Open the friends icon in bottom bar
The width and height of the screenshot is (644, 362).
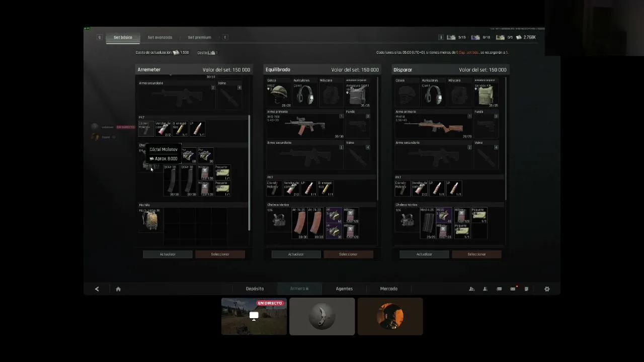pyautogui.click(x=485, y=289)
